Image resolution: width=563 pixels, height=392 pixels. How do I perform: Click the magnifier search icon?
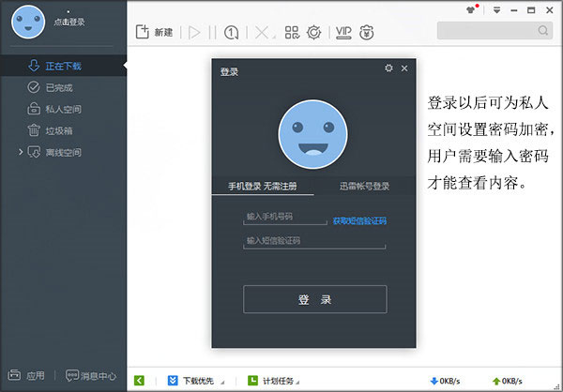point(543,31)
